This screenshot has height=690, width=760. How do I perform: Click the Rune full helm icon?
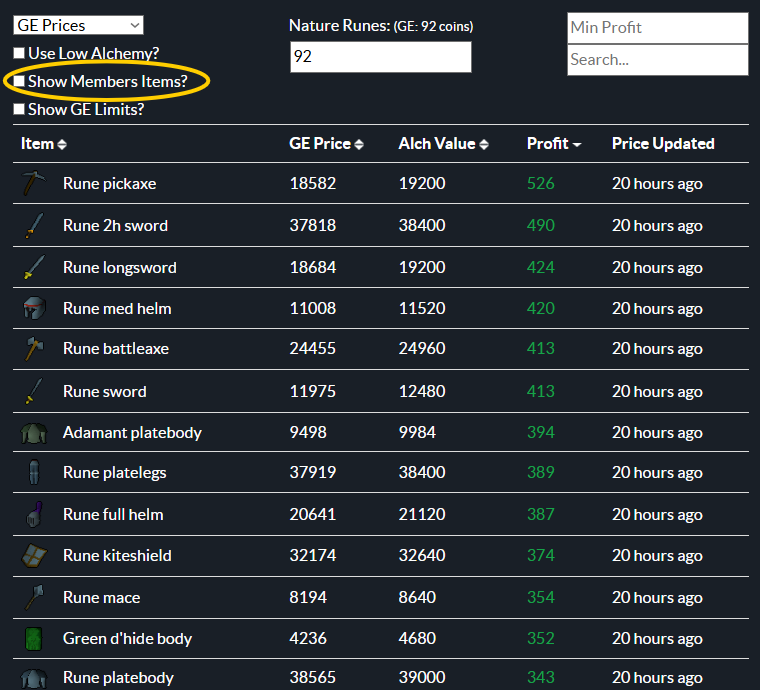coord(34,514)
